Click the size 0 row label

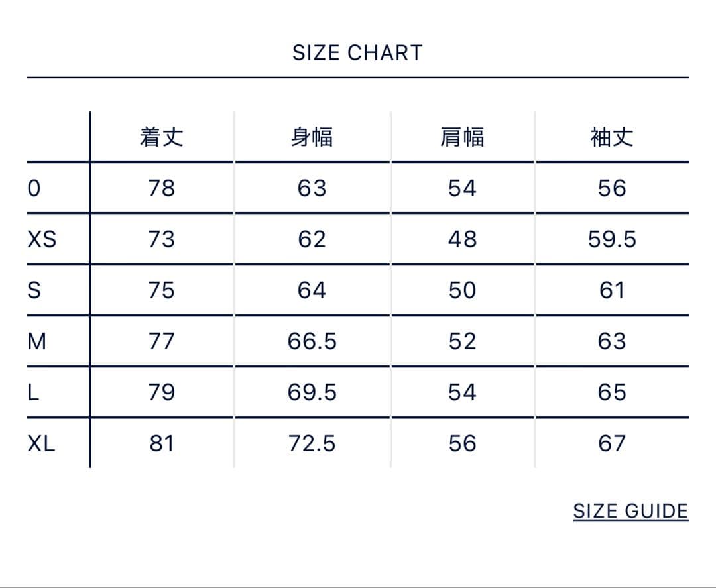click(34, 188)
